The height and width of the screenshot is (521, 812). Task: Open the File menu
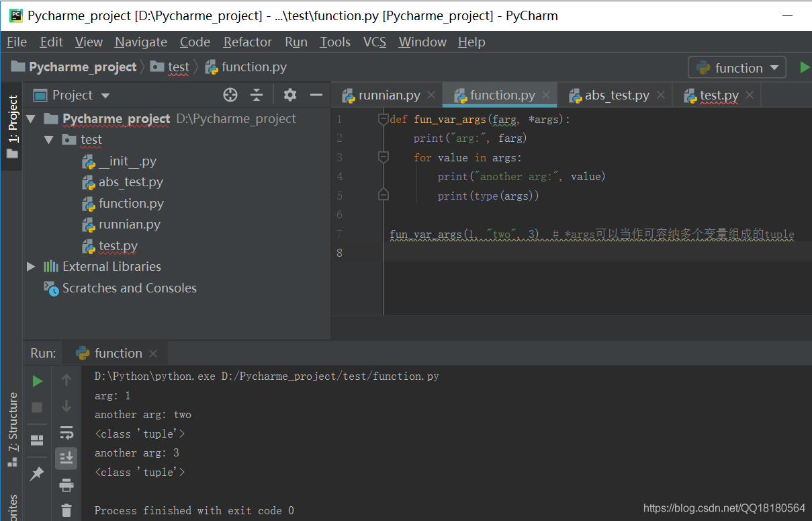17,42
